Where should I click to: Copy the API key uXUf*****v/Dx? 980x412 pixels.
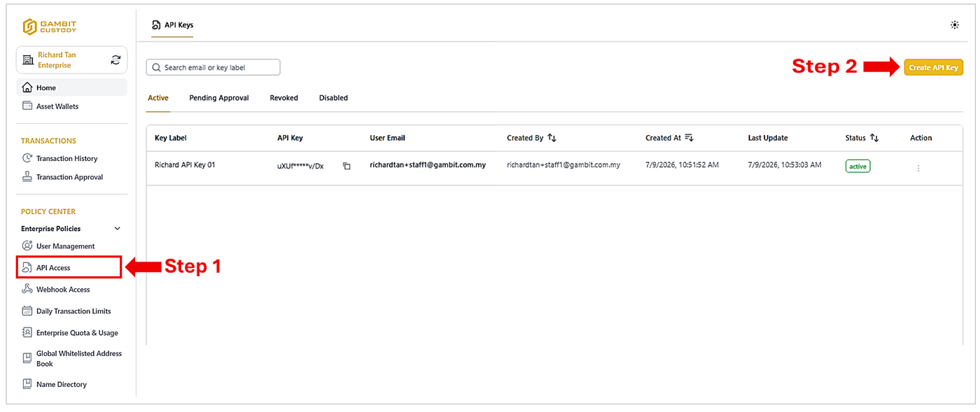pyautogui.click(x=346, y=166)
